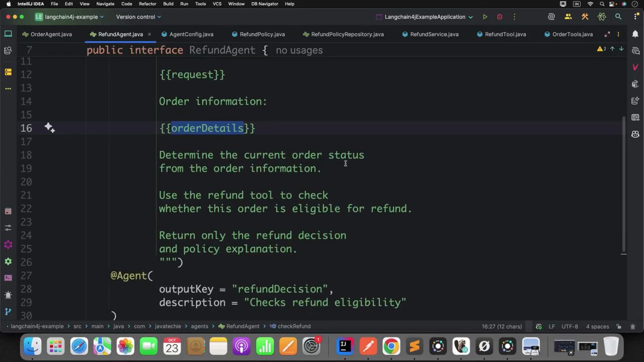Open Search Everywhere magnifier in IDE toolbar
The width and height of the screenshot is (644, 362).
[x=618, y=17]
